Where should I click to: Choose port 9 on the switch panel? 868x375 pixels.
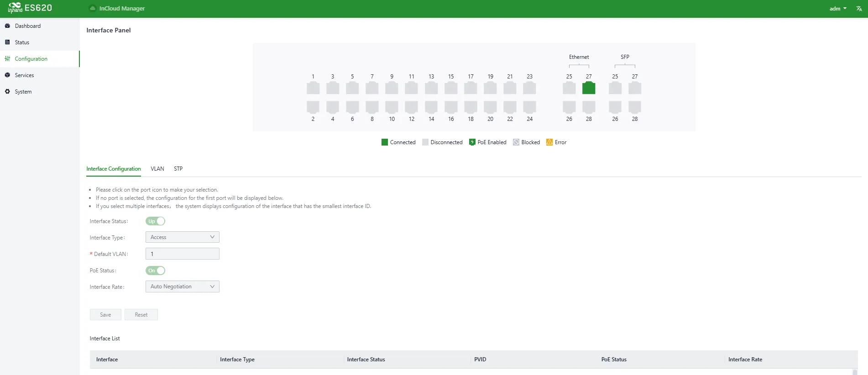pyautogui.click(x=392, y=88)
